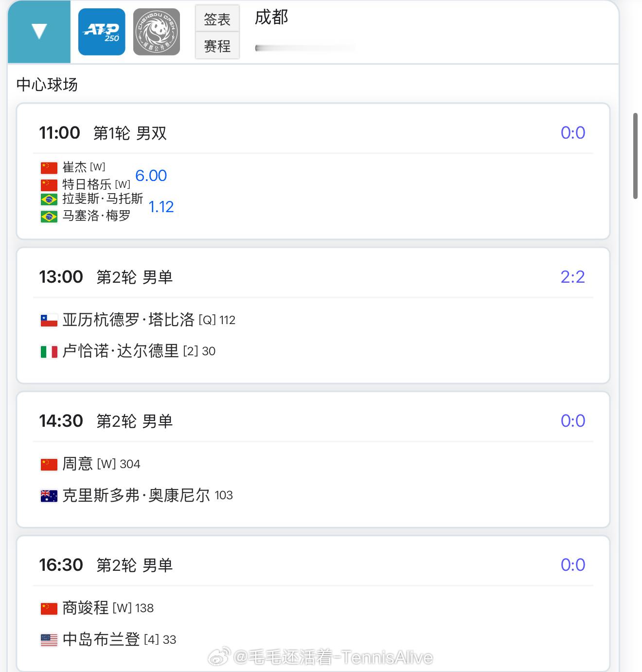Collapse tournament with white triangle arrow
The height and width of the screenshot is (672, 642).
(x=39, y=32)
